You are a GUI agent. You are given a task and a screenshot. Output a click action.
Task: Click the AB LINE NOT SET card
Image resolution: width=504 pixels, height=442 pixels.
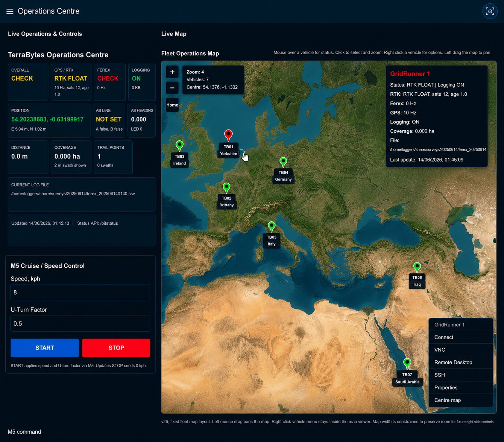[109, 120]
